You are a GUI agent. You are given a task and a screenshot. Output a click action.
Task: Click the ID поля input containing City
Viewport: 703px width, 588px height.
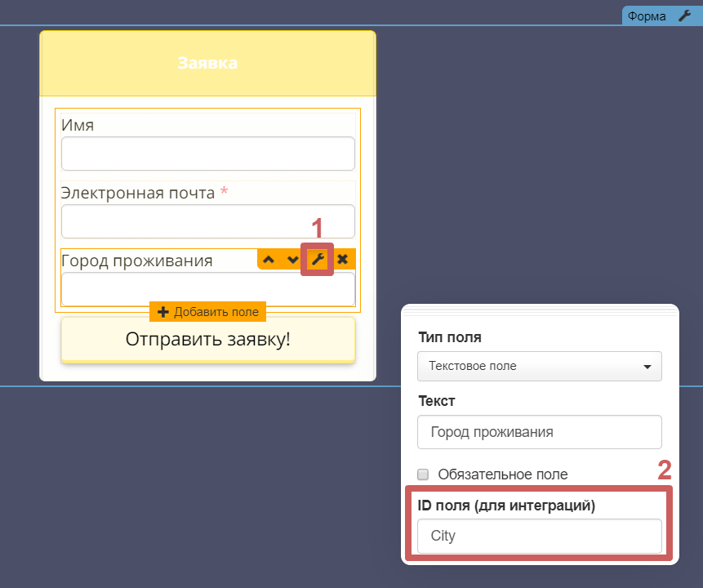tap(539, 537)
